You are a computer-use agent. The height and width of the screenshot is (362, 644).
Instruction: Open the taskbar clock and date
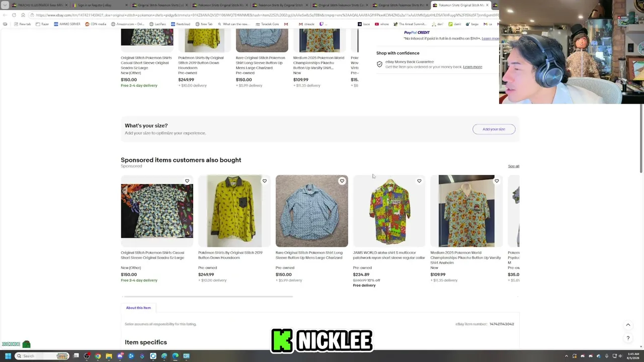click(x=633, y=356)
